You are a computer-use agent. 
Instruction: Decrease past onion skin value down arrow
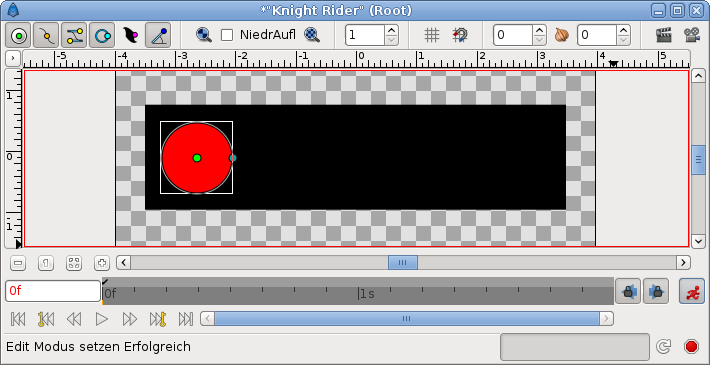click(x=539, y=40)
